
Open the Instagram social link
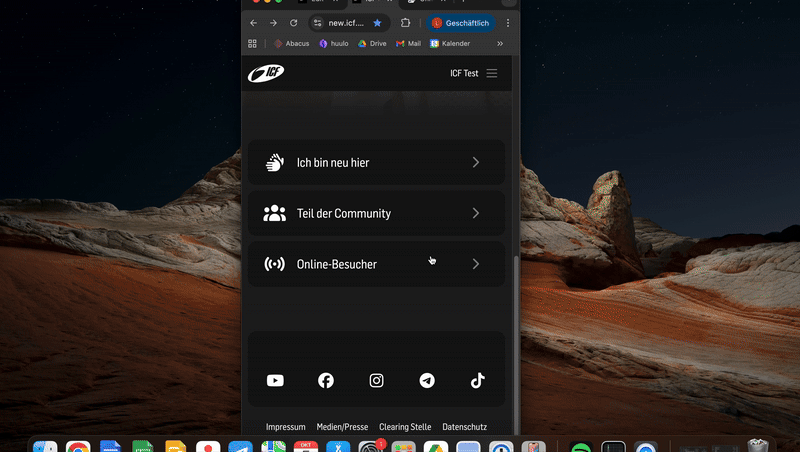pyautogui.click(x=377, y=381)
